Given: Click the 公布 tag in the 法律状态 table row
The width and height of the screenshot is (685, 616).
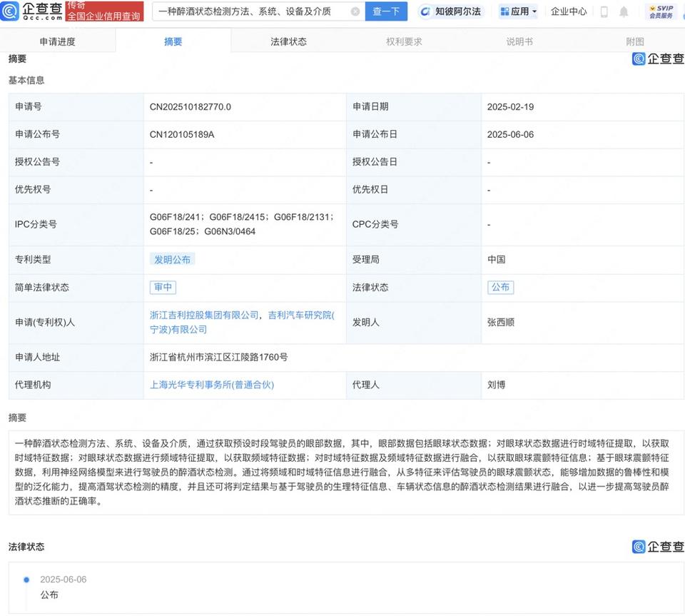Looking at the screenshot, I should [500, 287].
